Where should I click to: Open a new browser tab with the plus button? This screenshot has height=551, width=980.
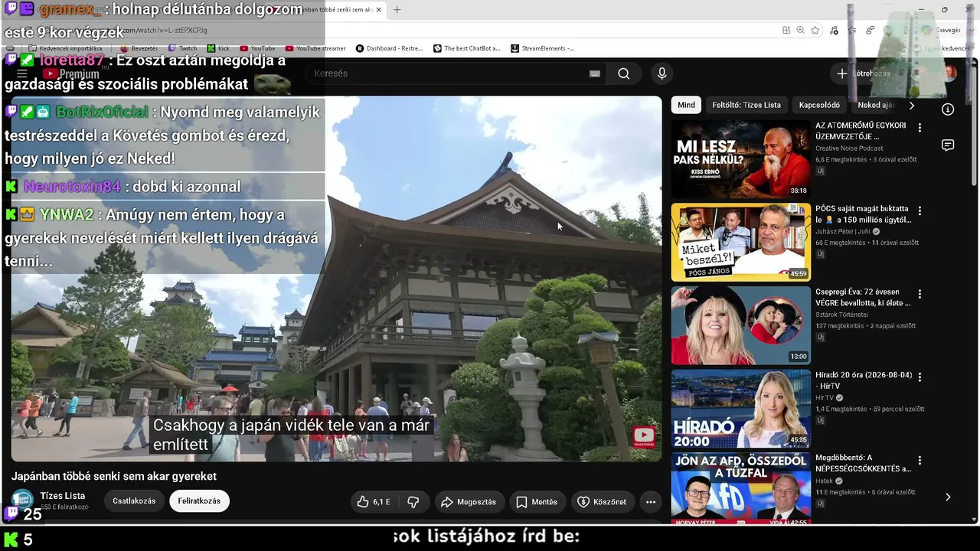(397, 10)
